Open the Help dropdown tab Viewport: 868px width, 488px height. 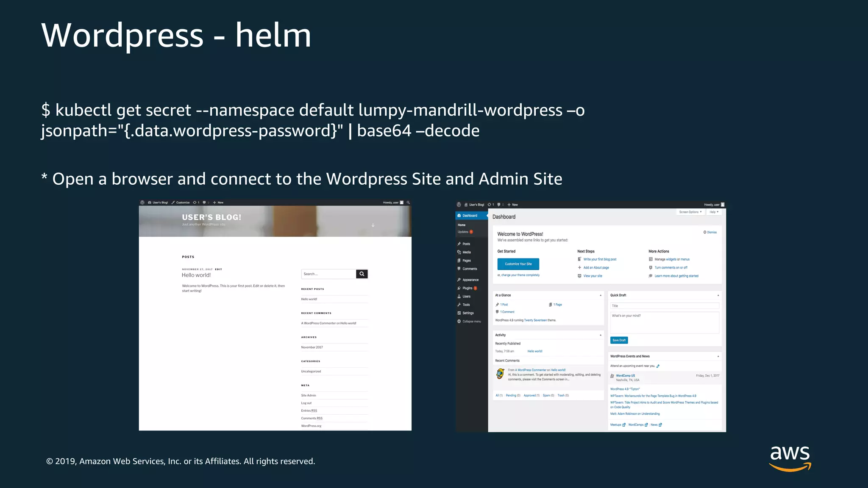[x=714, y=212]
